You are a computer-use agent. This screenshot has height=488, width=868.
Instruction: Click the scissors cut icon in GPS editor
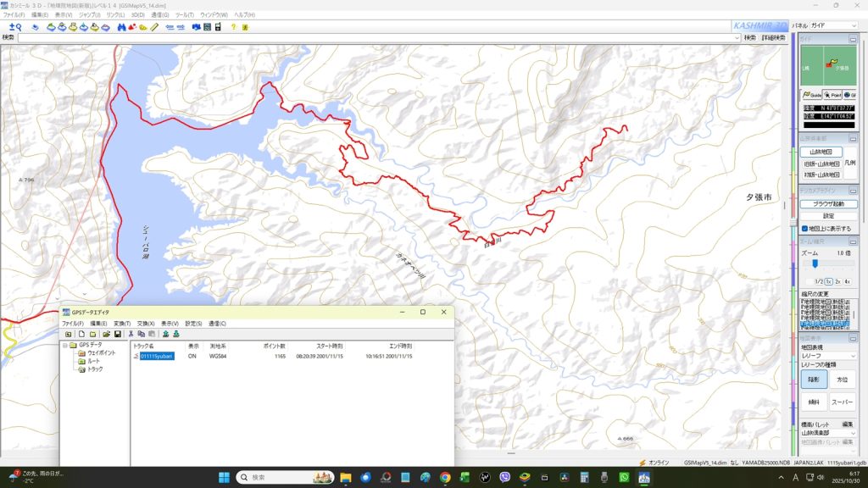pyautogui.click(x=131, y=334)
